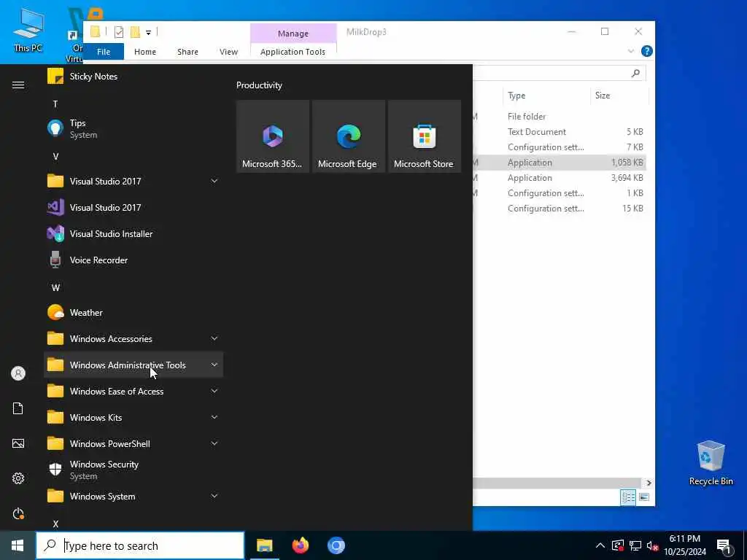Open Settings gear in Start sidebar
Screen dimensions: 747x560
click(18, 478)
